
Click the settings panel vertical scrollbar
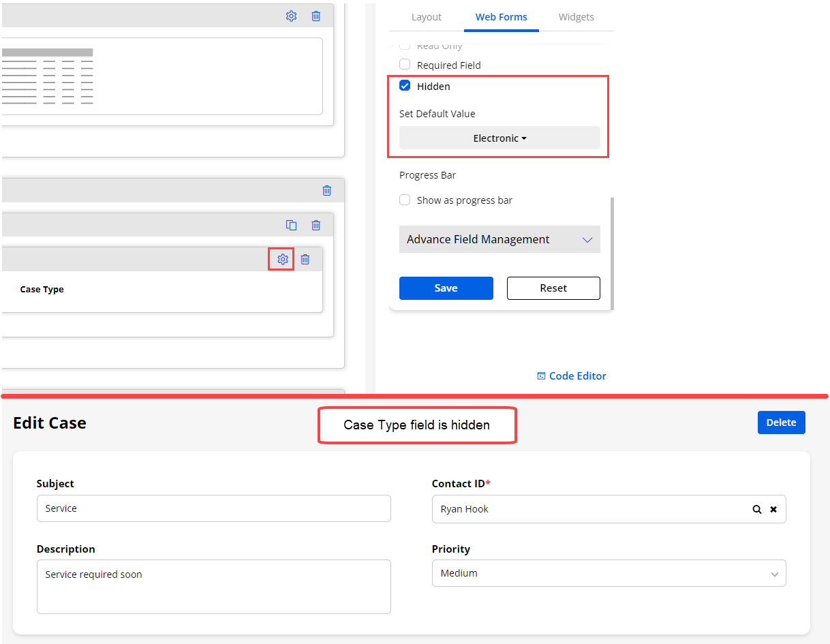[612, 252]
